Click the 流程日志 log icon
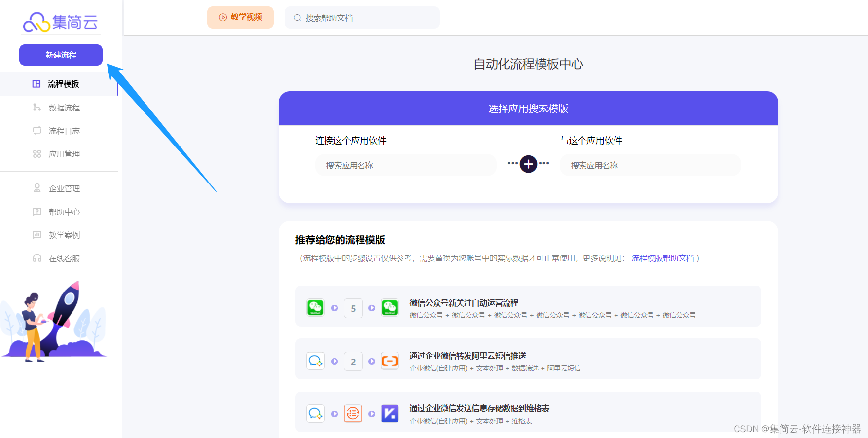Image resolution: width=868 pixels, height=438 pixels. point(37,130)
